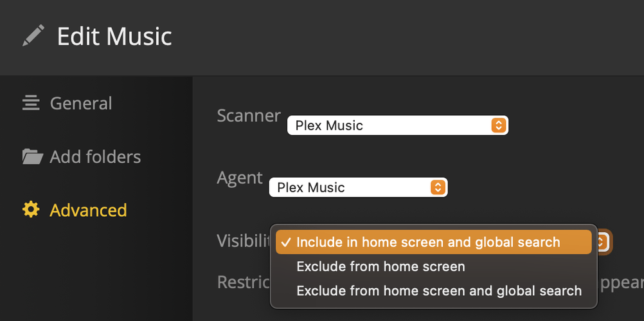Click the Visibility setting label
The width and height of the screenshot is (644, 321).
[x=243, y=241]
